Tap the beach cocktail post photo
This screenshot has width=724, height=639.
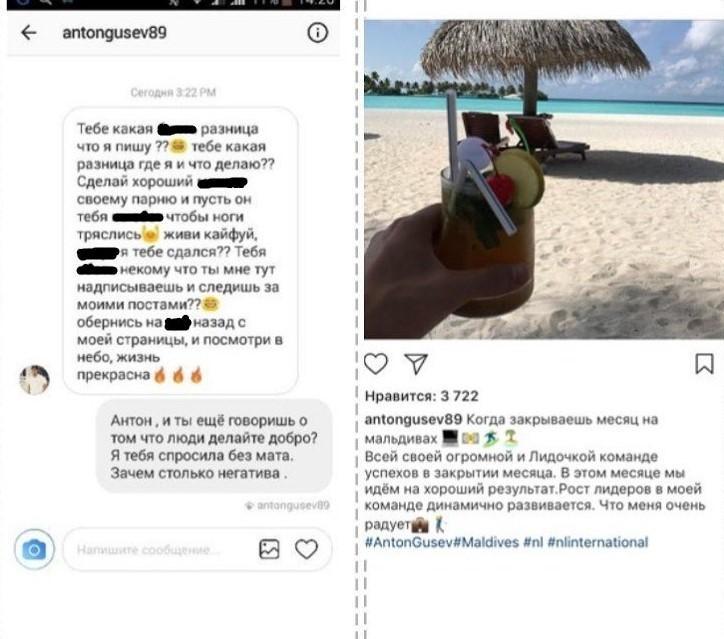point(544,180)
